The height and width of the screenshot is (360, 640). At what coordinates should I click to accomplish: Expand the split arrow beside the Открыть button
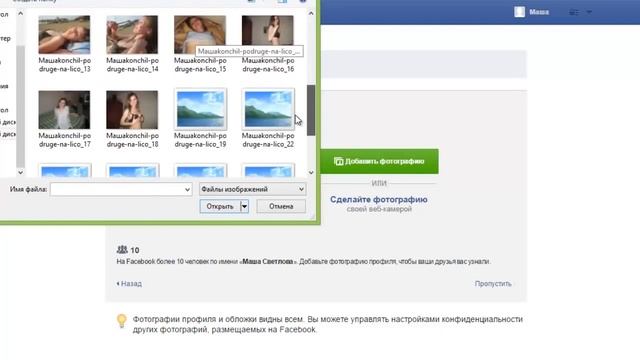click(x=244, y=207)
